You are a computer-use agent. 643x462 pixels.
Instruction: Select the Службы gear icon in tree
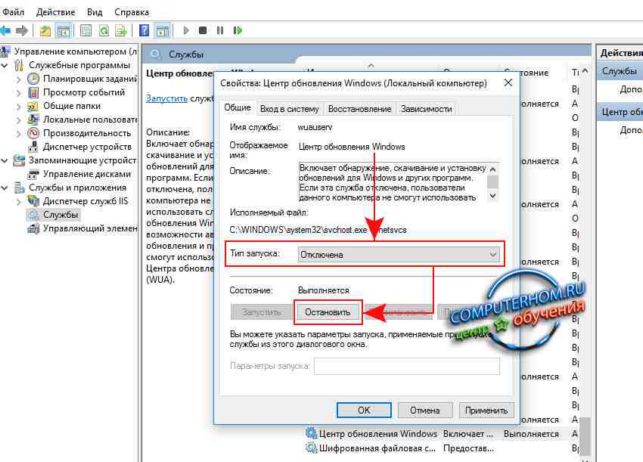[33, 215]
